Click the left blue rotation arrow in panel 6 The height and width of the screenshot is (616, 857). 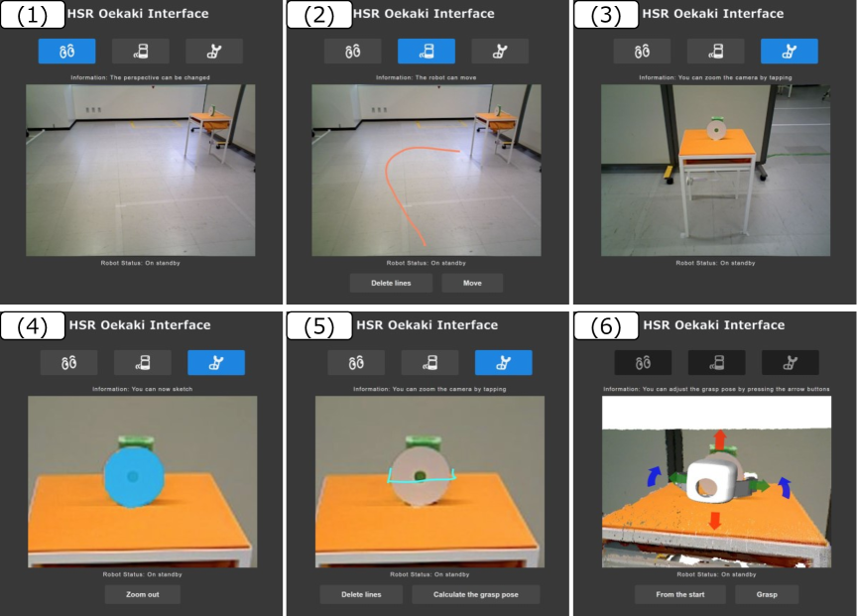tap(655, 476)
